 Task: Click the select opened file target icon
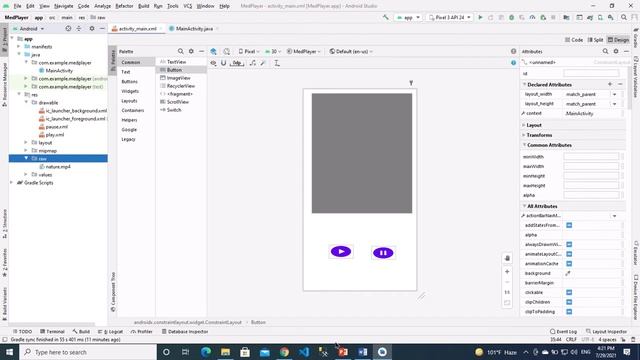click(68, 29)
